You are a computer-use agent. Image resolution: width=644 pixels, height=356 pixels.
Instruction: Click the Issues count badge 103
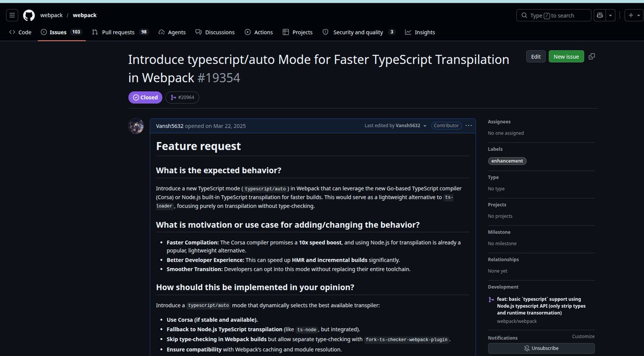(76, 32)
